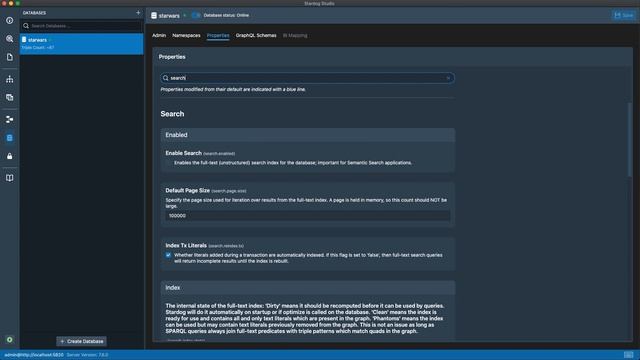Click the Create Database button

[82, 341]
